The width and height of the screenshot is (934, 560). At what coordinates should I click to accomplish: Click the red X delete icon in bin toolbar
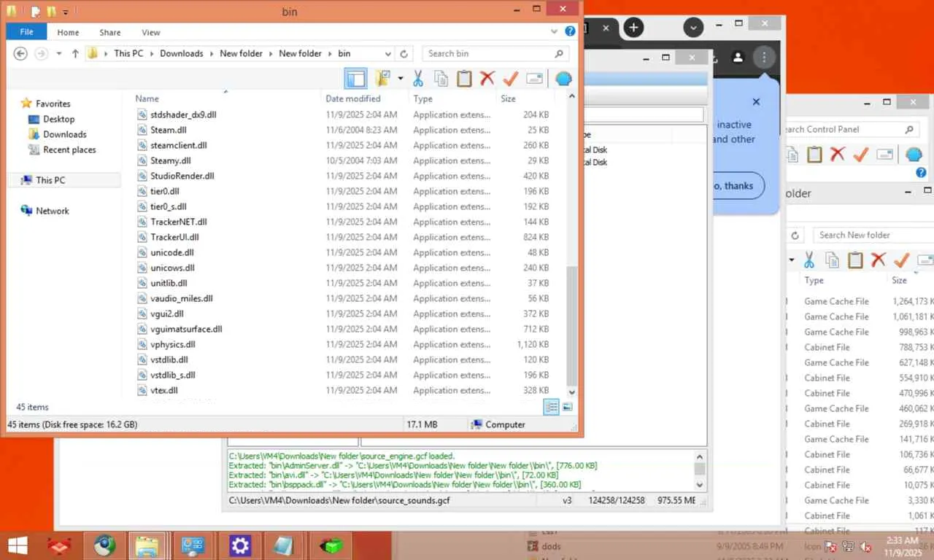click(487, 78)
